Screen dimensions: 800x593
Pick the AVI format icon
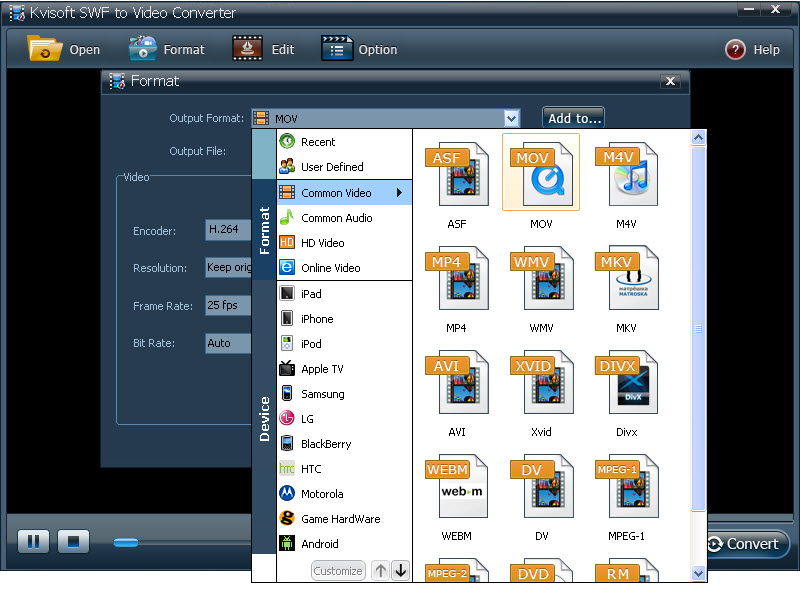tap(457, 382)
